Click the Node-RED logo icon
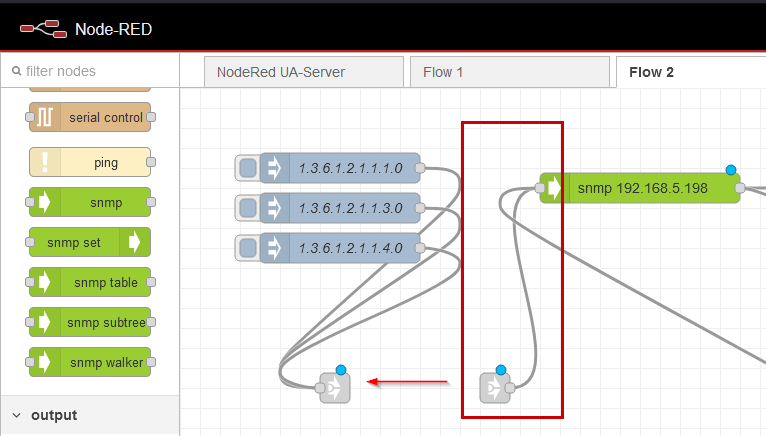This screenshot has width=766, height=436. (43, 29)
